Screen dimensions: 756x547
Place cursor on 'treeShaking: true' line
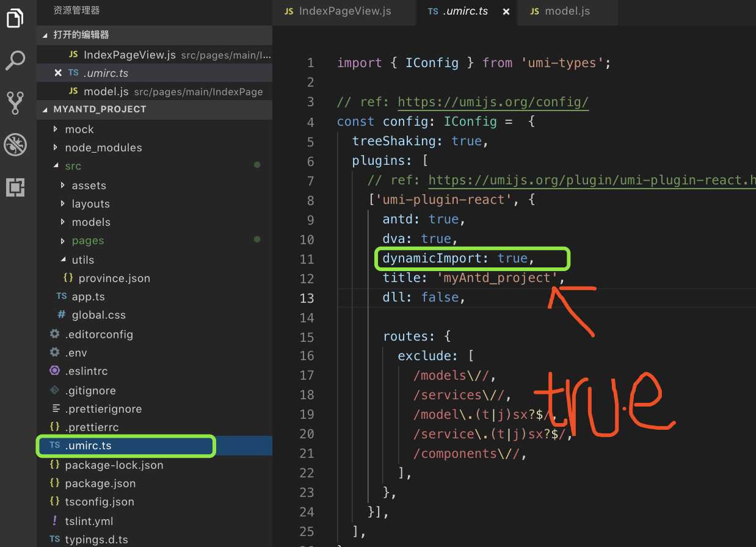point(421,141)
